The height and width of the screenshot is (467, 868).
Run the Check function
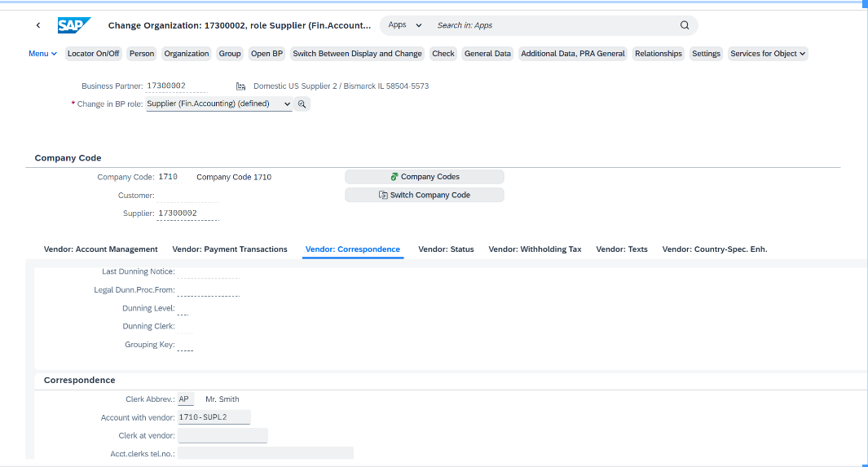click(443, 54)
